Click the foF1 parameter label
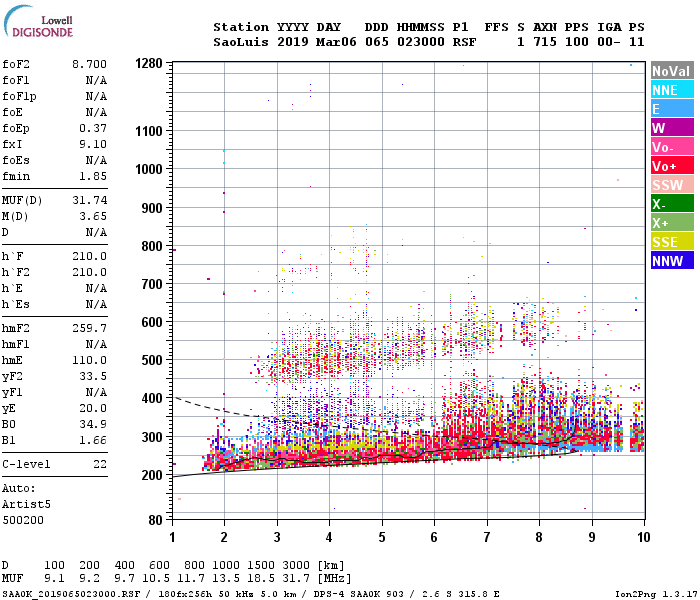 (x=16, y=80)
